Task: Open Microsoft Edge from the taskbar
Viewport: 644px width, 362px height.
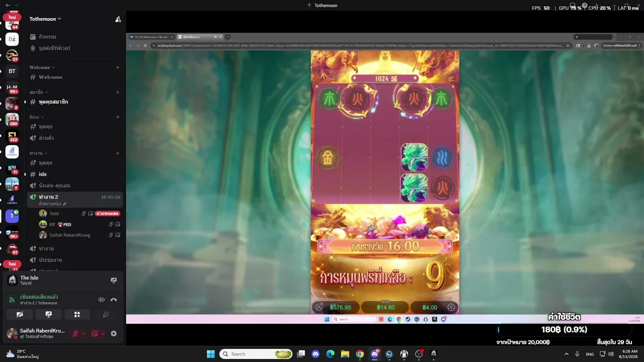Action: click(x=330, y=354)
